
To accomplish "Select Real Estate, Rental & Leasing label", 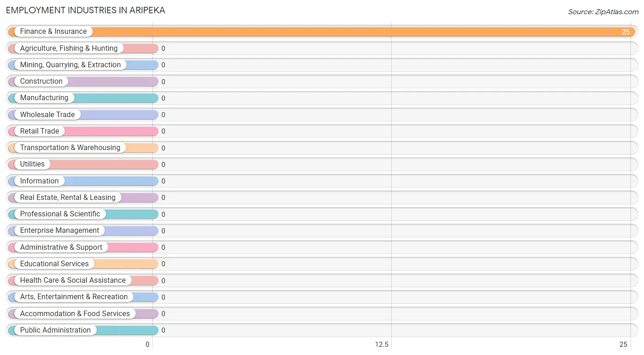I will [x=68, y=197].
